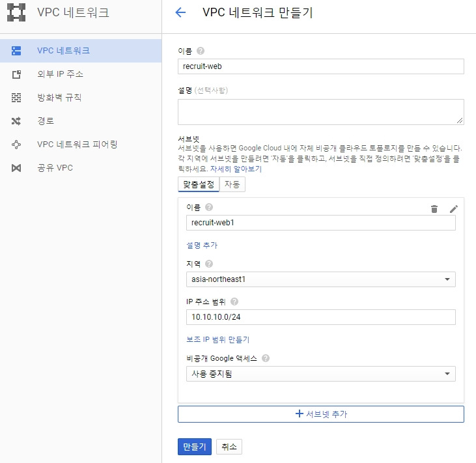The height and width of the screenshot is (463, 476).
Task: Open help icon next to IP 주소 범위
Action: coord(234,302)
